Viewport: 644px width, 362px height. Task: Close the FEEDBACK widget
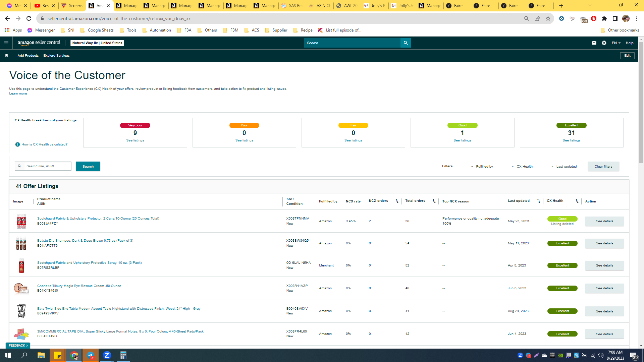27,346
